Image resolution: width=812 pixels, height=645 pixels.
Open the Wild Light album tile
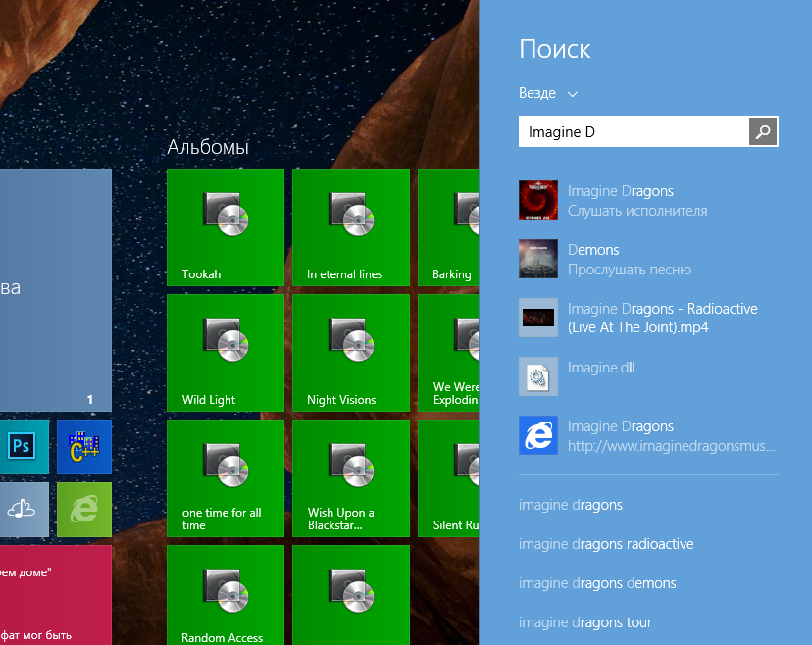point(226,353)
